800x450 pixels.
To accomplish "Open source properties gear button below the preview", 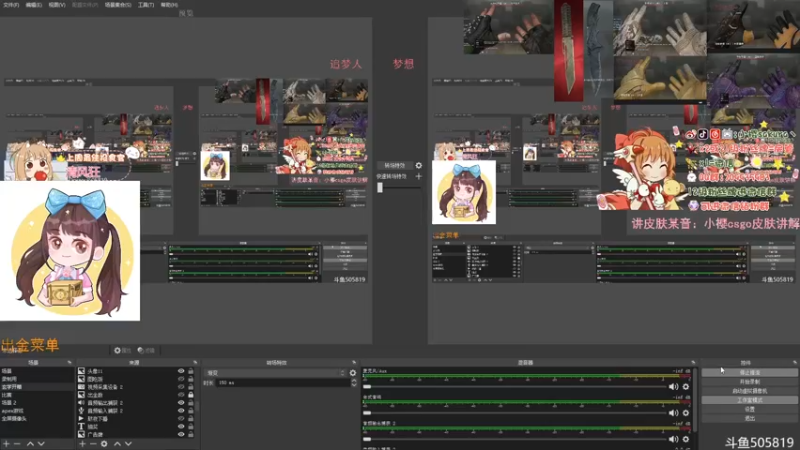I will pyautogui.click(x=122, y=351).
